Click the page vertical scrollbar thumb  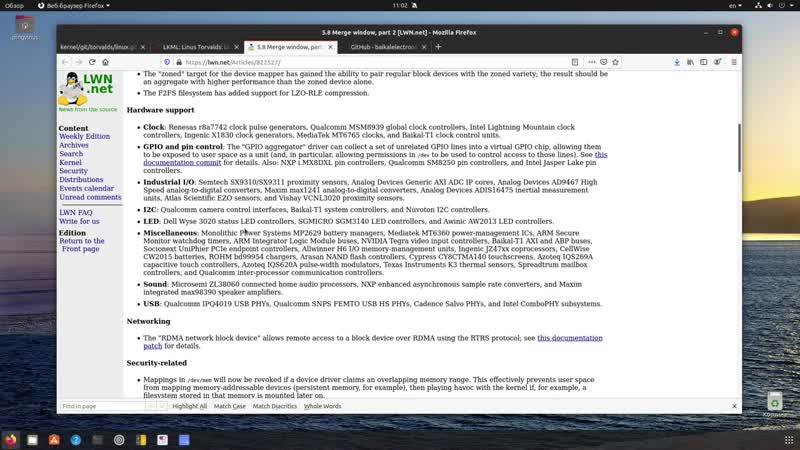(x=739, y=147)
